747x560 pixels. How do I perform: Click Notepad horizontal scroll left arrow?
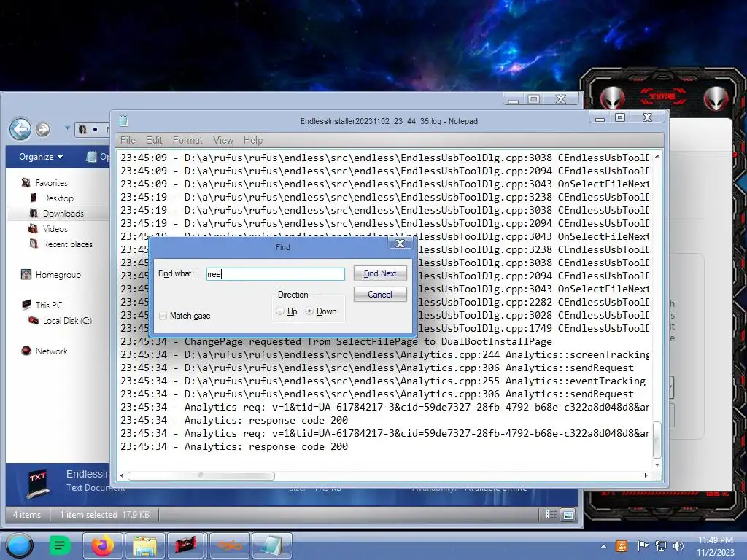point(122,475)
